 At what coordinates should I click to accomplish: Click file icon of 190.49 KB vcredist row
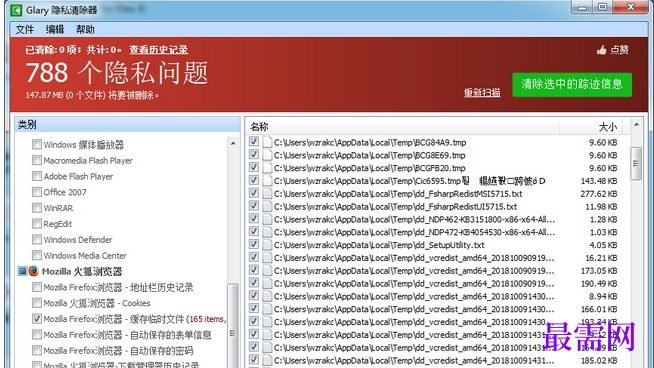[267, 283]
